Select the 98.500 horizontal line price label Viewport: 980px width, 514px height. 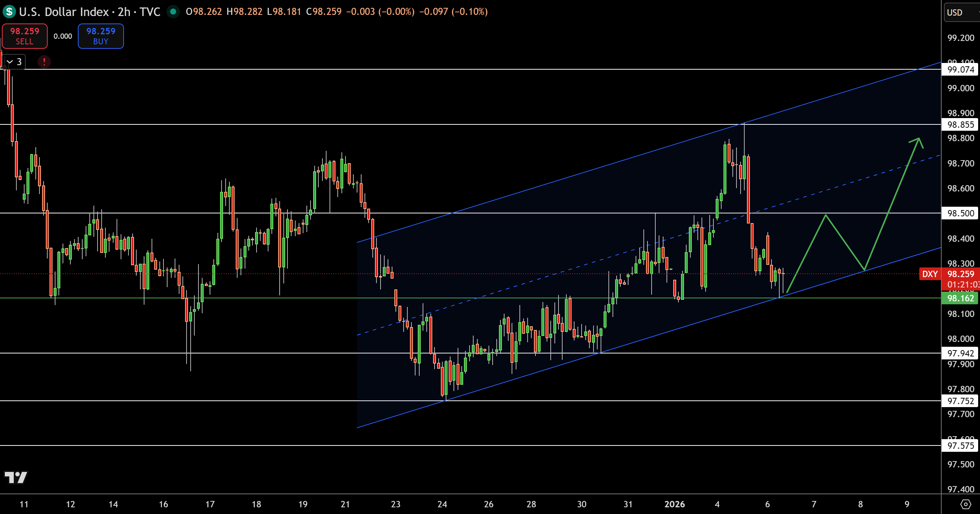(x=961, y=213)
